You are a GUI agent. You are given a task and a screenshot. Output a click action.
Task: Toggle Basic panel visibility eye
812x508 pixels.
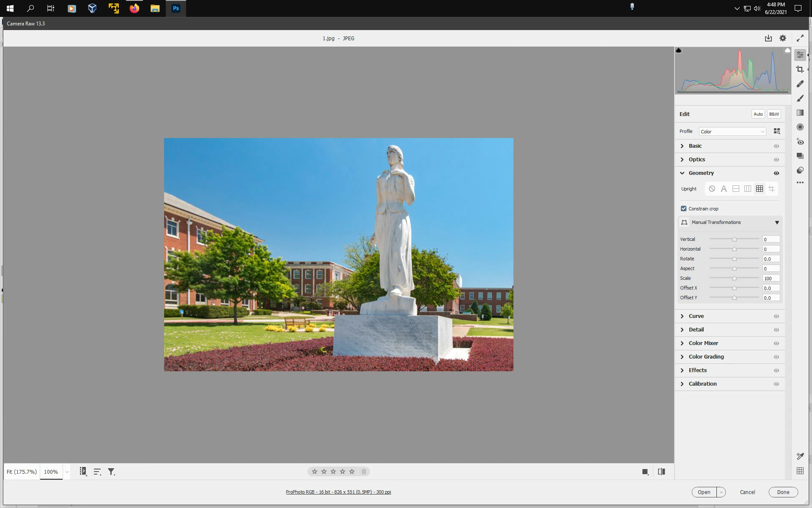pyautogui.click(x=776, y=146)
